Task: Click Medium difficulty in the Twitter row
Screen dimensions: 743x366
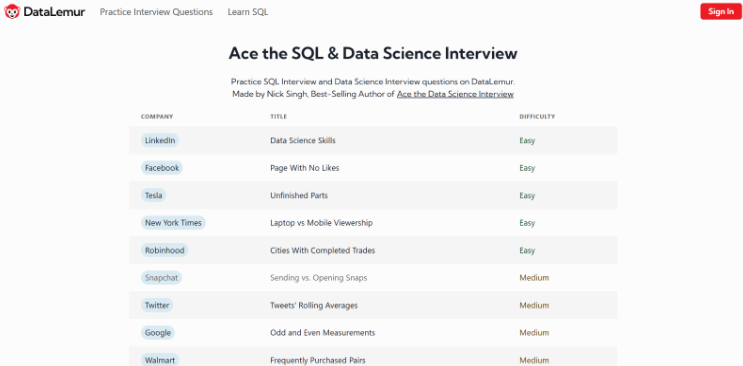Action: coord(534,305)
